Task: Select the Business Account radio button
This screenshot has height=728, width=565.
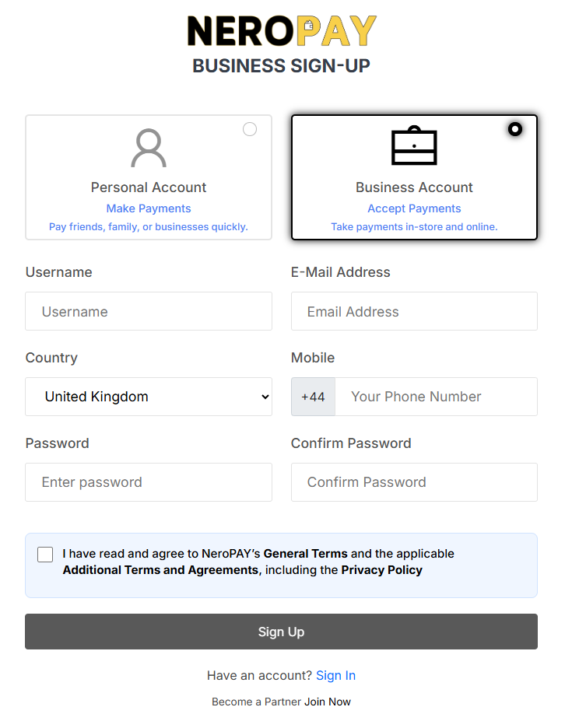Action: (515, 129)
